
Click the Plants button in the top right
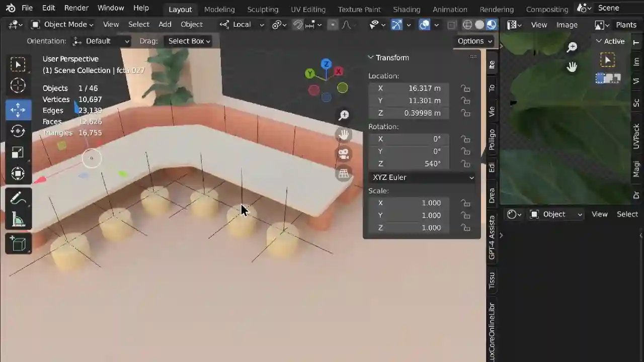pyautogui.click(x=626, y=25)
